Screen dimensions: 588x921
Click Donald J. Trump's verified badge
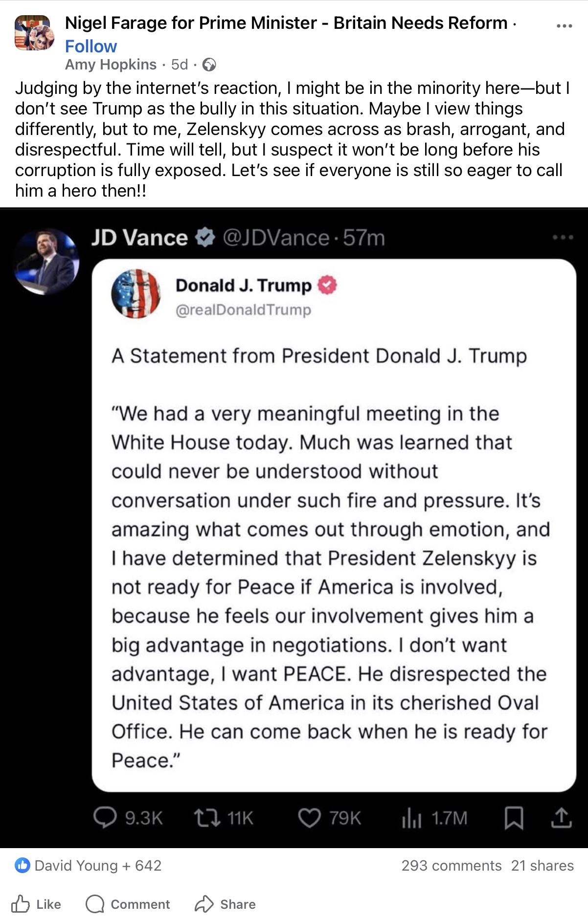(327, 285)
